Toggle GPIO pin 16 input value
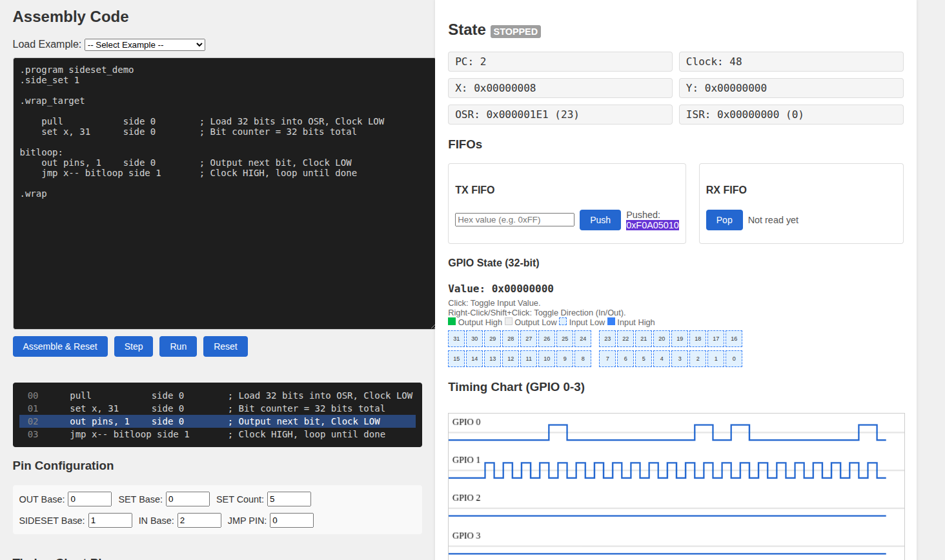Screen dimensions: 945x560 [x=733, y=338]
